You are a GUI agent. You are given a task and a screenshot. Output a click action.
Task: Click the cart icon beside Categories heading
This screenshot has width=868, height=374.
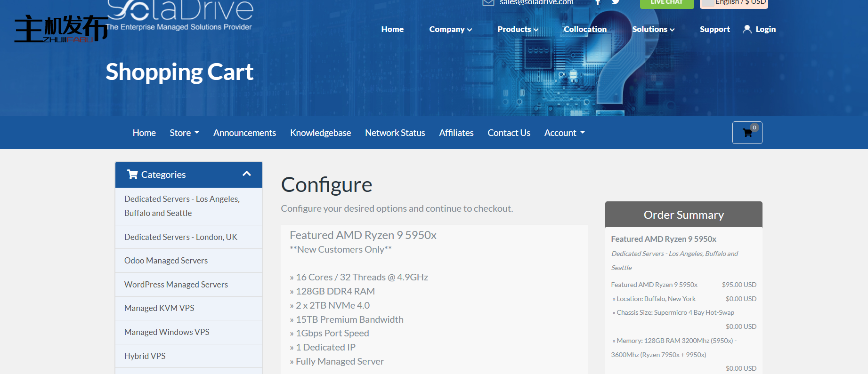(x=132, y=175)
